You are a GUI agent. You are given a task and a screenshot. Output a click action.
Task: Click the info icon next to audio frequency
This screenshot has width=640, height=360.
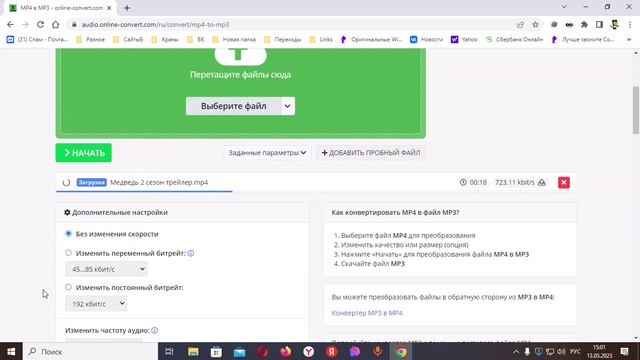coord(155,330)
